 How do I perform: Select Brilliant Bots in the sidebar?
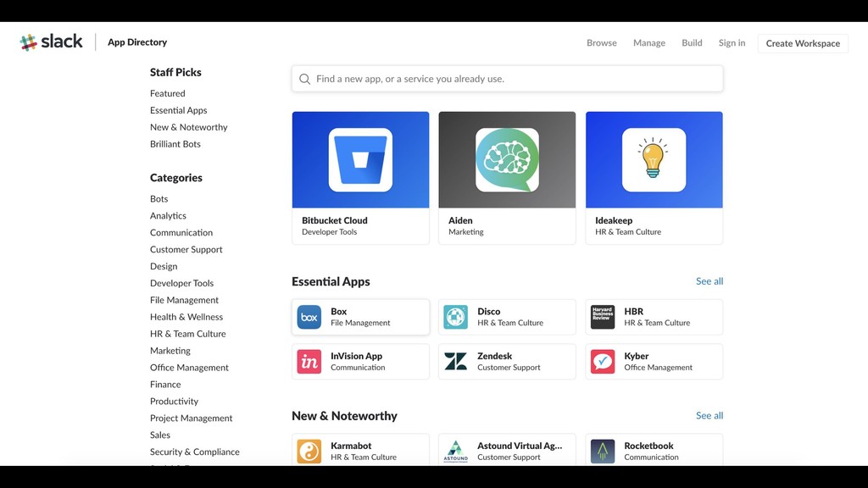coord(175,144)
